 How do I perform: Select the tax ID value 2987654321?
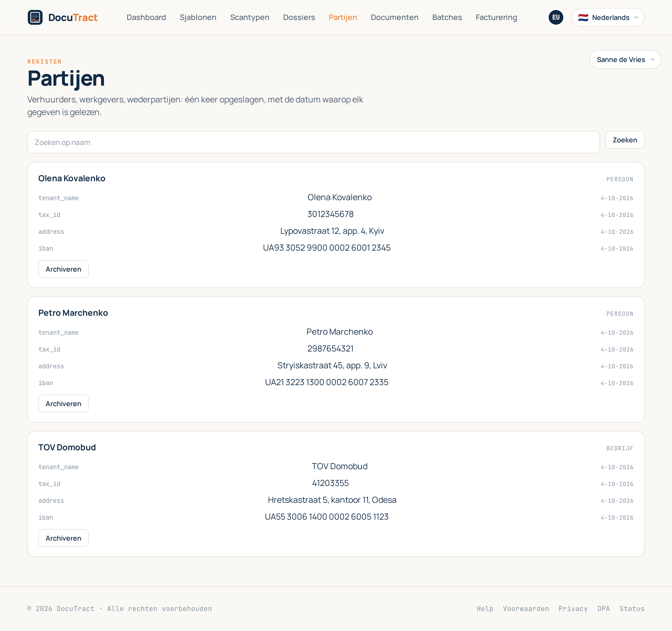coord(330,349)
